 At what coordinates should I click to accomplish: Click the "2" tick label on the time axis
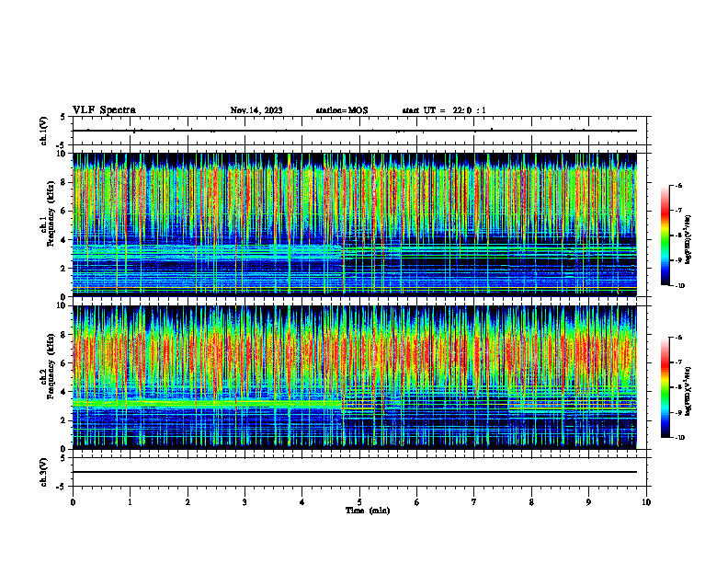(188, 502)
